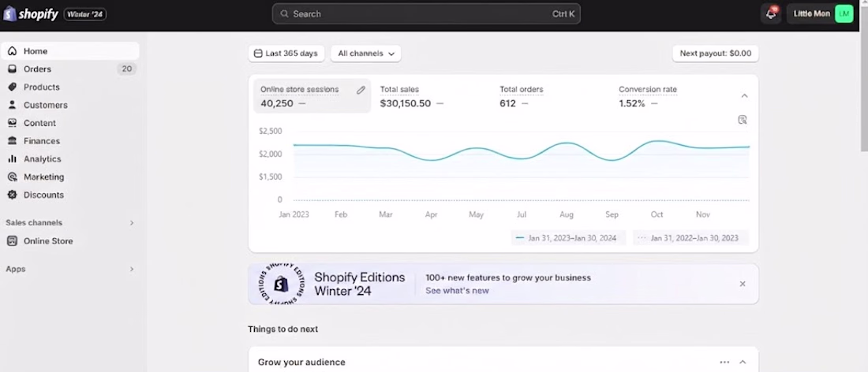The height and width of the screenshot is (372, 868).
Task: Open the chart report icon above graph
Action: [x=742, y=120]
